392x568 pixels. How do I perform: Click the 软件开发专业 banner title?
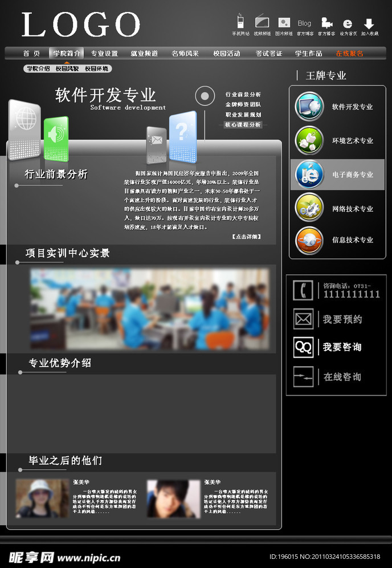[x=105, y=95]
